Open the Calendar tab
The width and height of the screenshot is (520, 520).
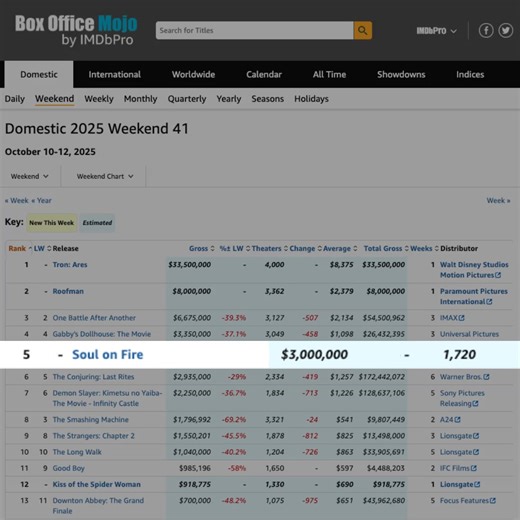point(264,74)
